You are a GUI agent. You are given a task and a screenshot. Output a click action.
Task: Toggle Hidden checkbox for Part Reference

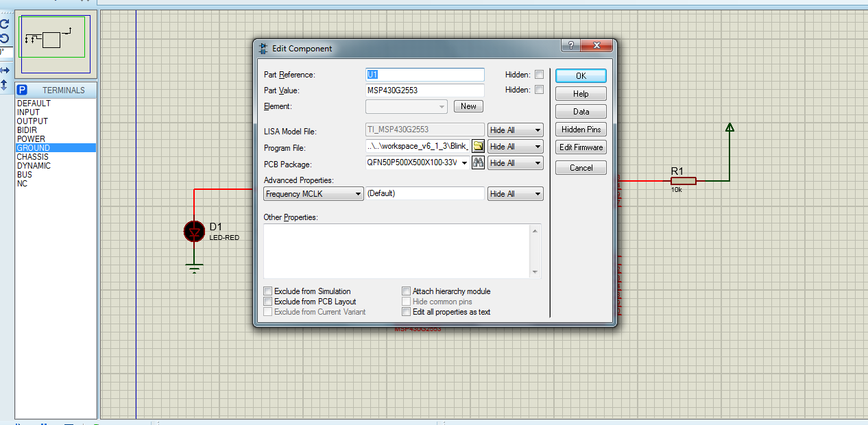[x=539, y=74]
